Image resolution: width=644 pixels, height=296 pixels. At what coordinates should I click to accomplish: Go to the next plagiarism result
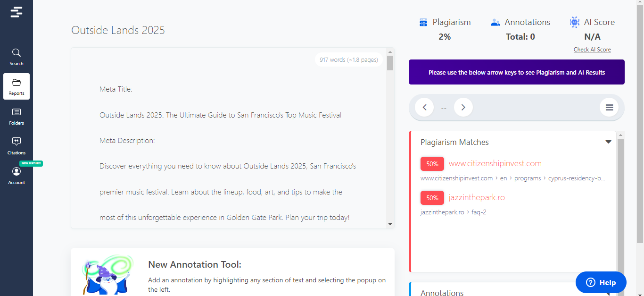tap(463, 108)
